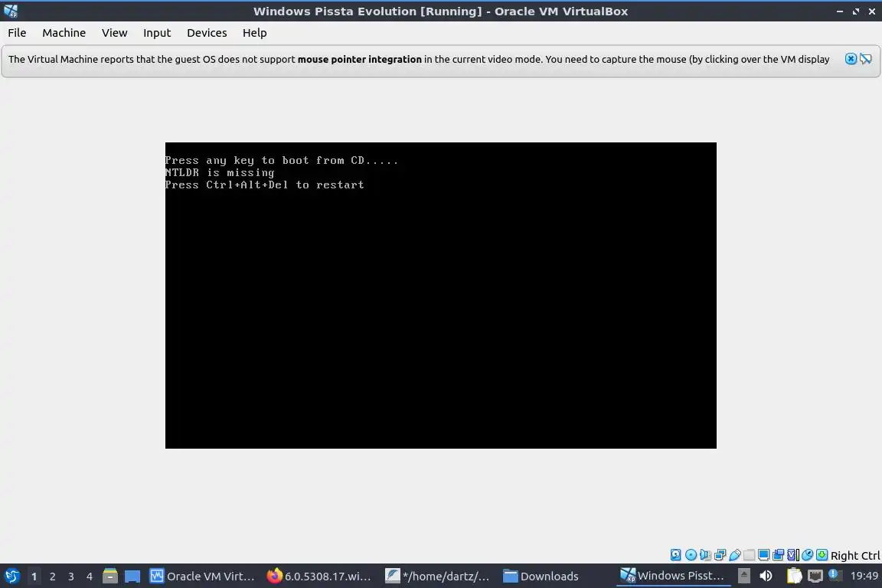Click the hard disk activity indicator icon

click(675, 555)
